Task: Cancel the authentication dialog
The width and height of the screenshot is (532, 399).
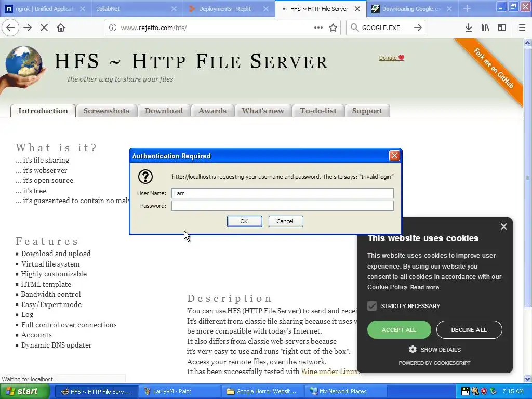Action: pos(286,221)
